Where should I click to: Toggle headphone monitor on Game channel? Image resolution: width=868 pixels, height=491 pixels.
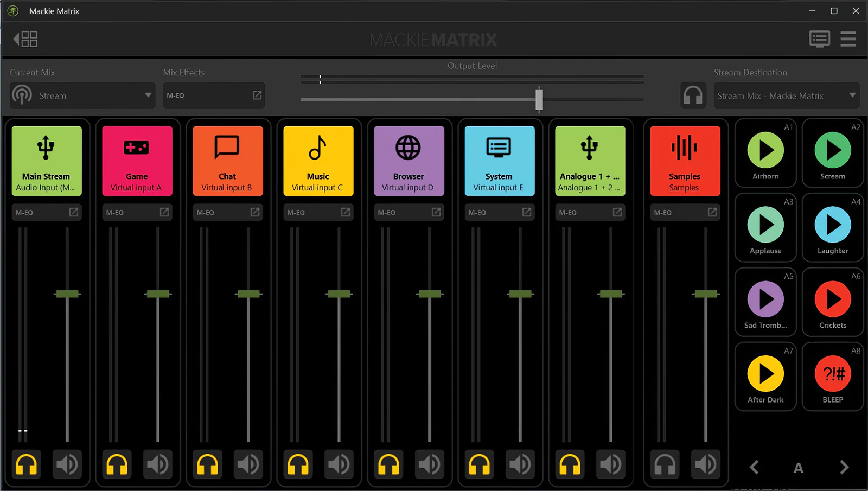tap(117, 464)
